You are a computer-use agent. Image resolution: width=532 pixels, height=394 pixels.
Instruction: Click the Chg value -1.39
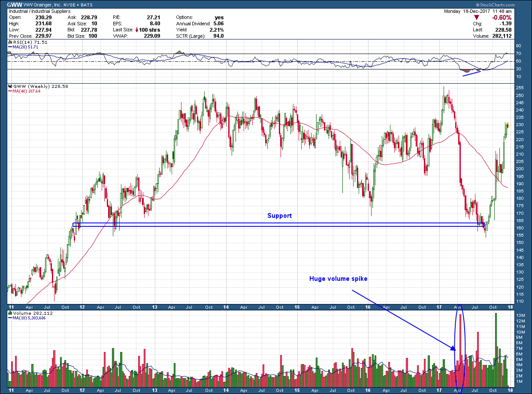pos(506,24)
